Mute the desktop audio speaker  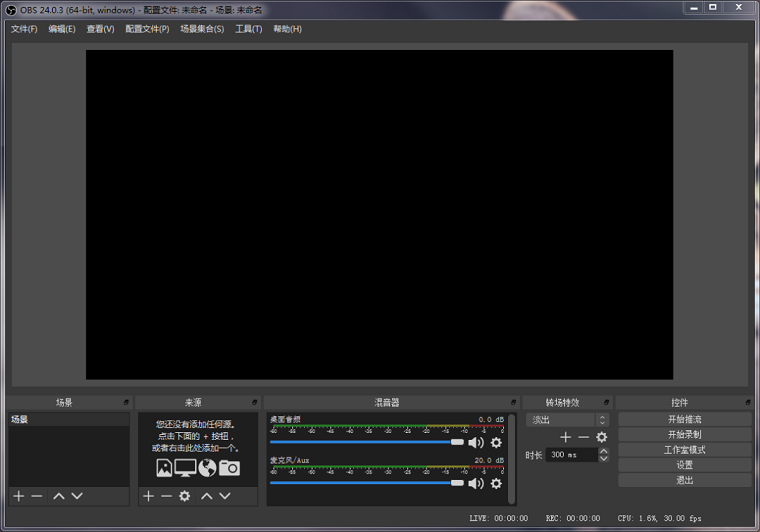[476, 442]
